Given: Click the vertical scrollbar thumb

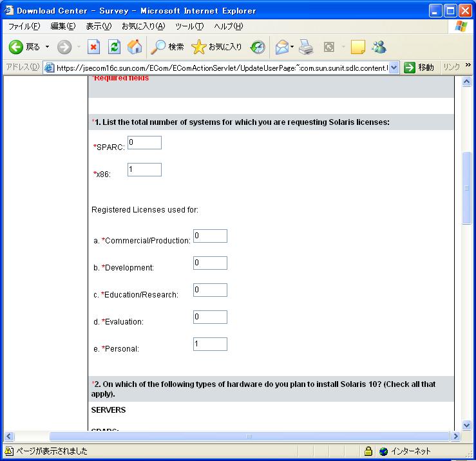Looking at the screenshot, I should pyautogui.click(x=466, y=188).
